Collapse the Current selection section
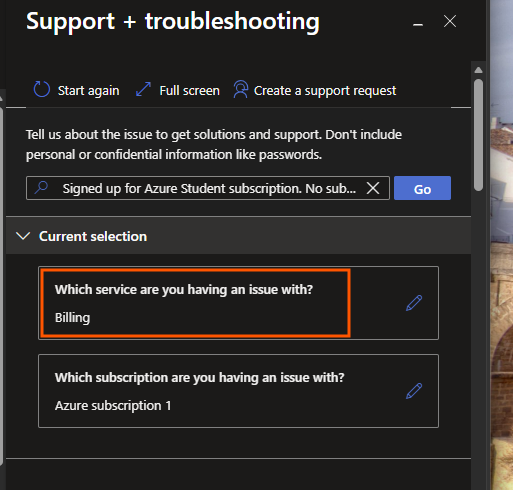The width and height of the screenshot is (513, 490). coord(23,236)
